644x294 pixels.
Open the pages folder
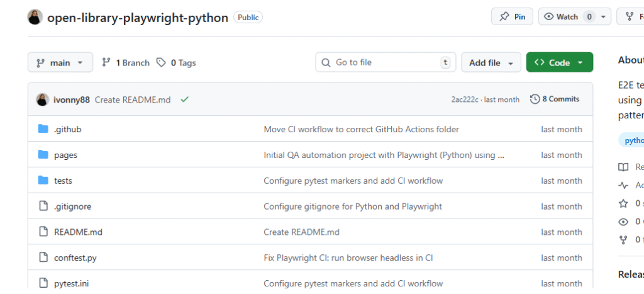pos(65,155)
